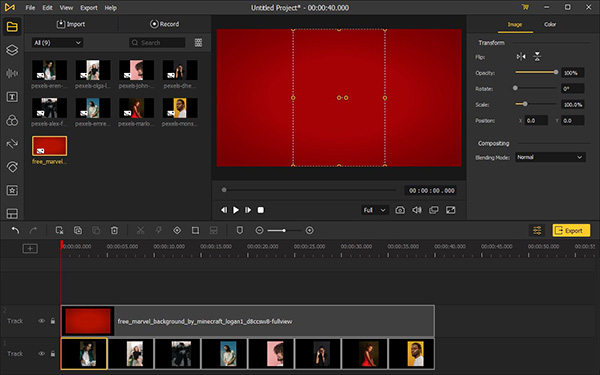Screen dimensions: 600x375
Task: Toggle fullscreen preview icon
Action: [x=450, y=210]
